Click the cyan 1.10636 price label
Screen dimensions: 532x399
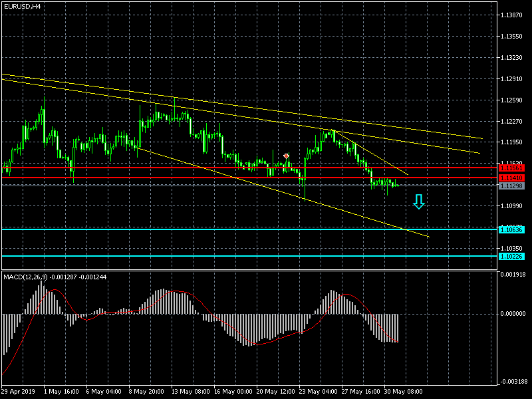click(511, 230)
